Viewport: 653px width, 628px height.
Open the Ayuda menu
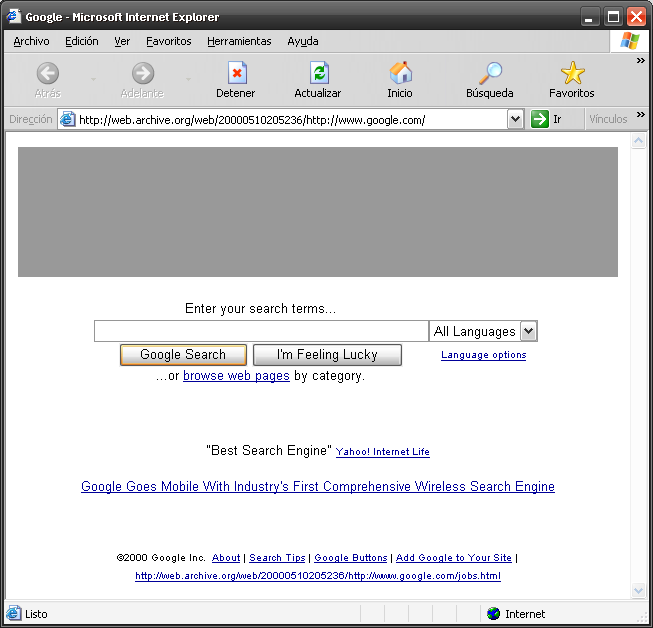click(x=303, y=41)
